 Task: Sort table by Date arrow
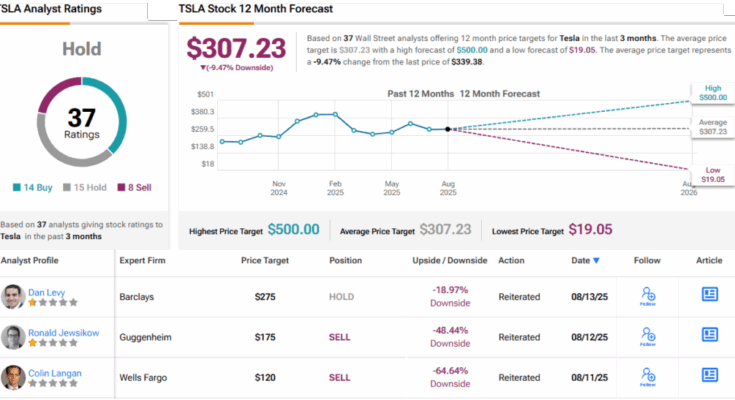tap(596, 261)
